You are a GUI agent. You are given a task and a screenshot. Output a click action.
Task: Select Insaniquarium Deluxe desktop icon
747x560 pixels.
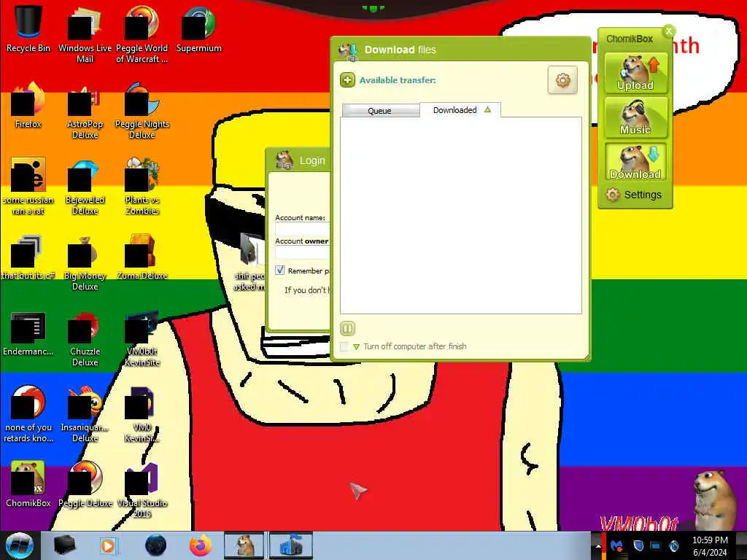pyautogui.click(x=85, y=414)
